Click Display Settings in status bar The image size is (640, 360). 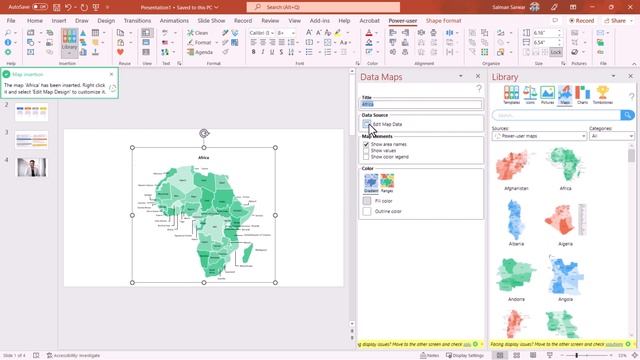(x=464, y=356)
